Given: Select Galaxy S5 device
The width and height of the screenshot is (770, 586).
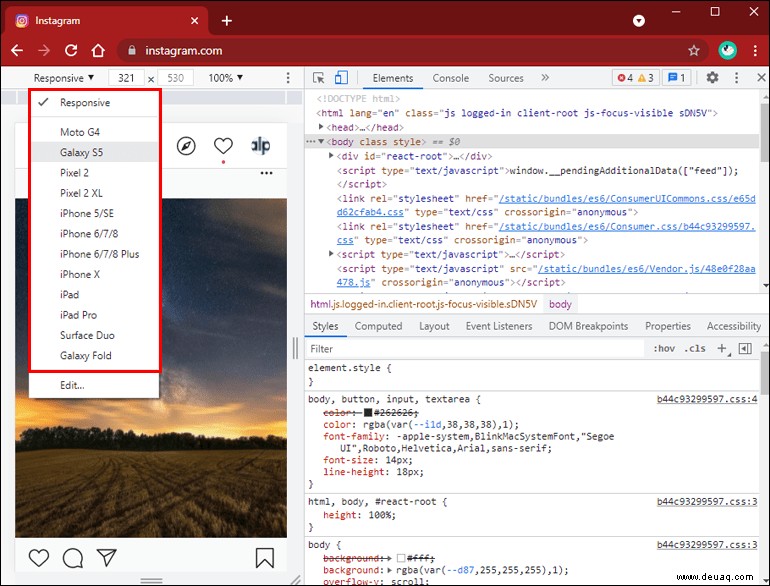Looking at the screenshot, I should pos(94,152).
